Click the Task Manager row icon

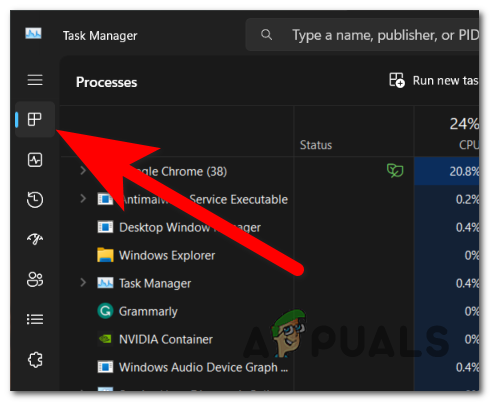coord(105,283)
